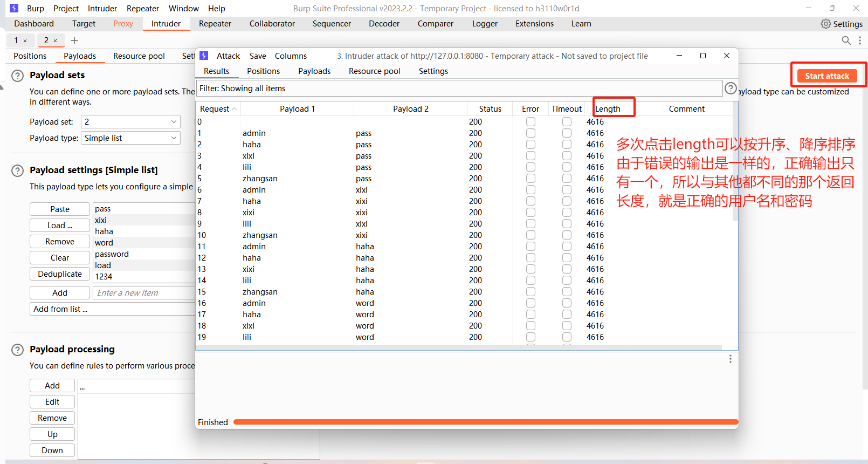Open Payload sets help icon

[x=18, y=76]
